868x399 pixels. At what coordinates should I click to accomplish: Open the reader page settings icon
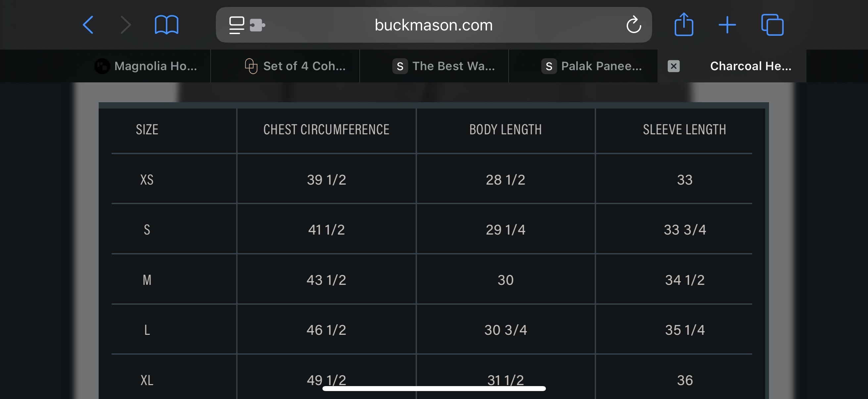coord(237,25)
